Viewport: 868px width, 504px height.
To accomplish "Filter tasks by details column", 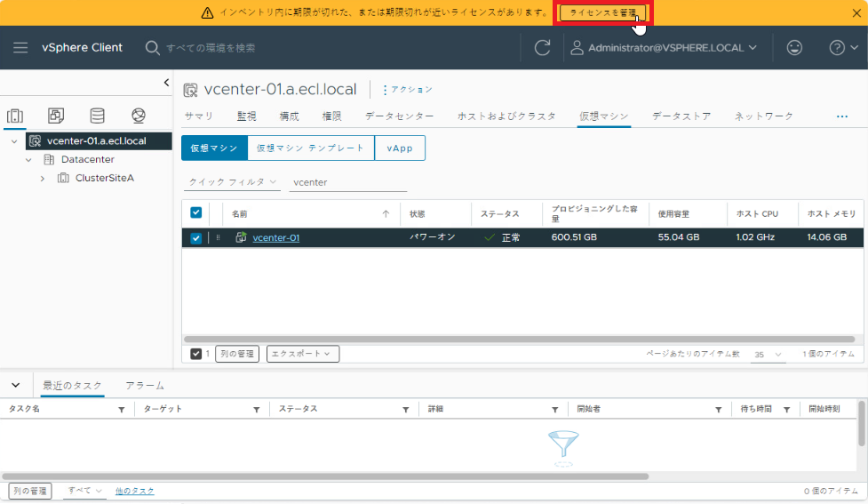I will coord(554,410).
